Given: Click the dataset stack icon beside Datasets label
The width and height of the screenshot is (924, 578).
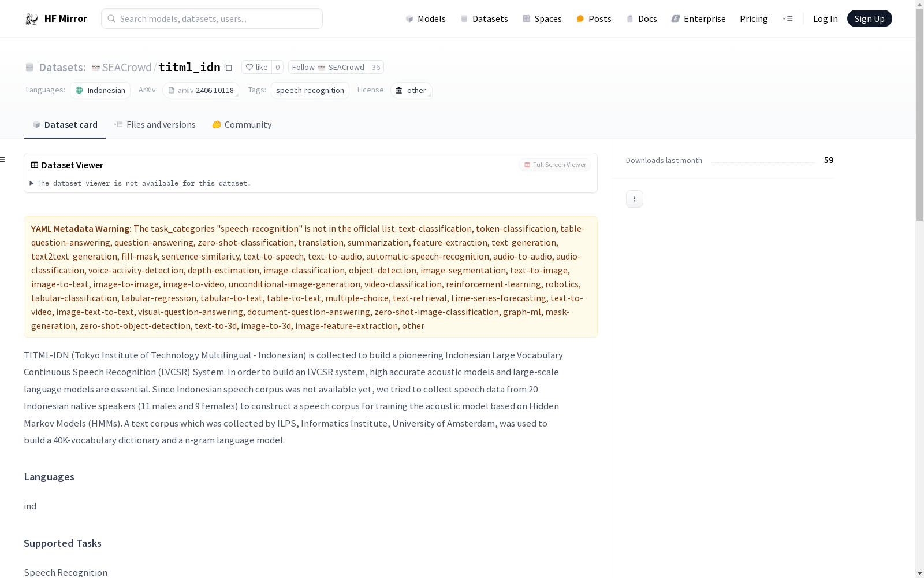Looking at the screenshot, I should coord(29,67).
